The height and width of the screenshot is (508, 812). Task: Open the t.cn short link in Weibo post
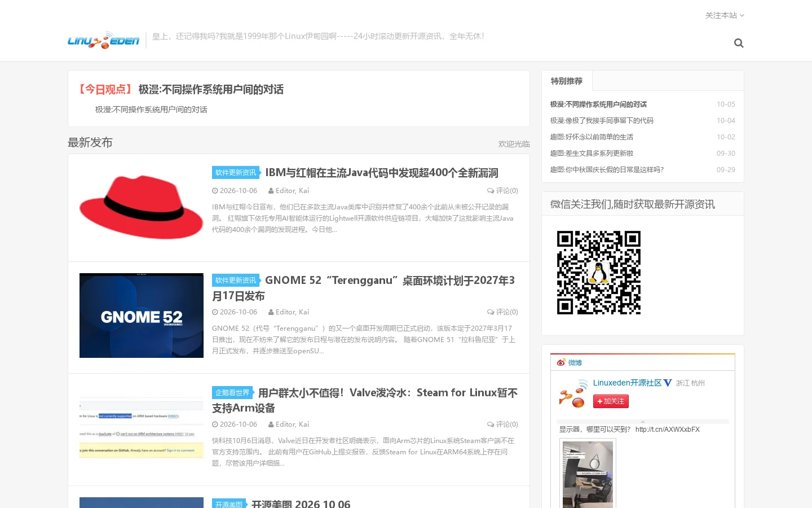(x=668, y=430)
